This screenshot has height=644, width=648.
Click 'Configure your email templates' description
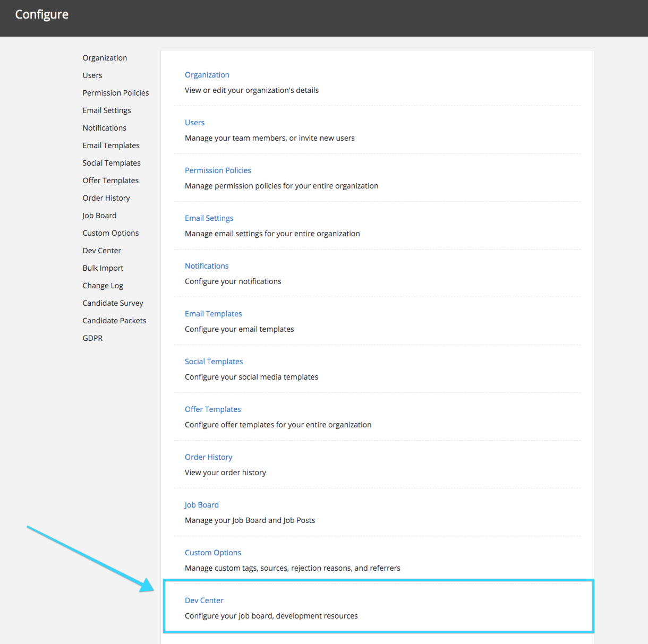tap(240, 329)
